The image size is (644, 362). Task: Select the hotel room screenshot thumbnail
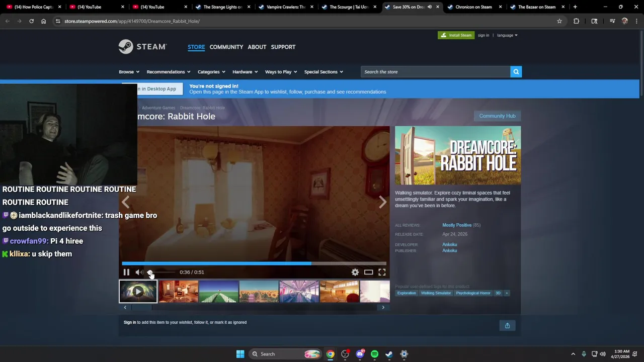click(x=178, y=292)
